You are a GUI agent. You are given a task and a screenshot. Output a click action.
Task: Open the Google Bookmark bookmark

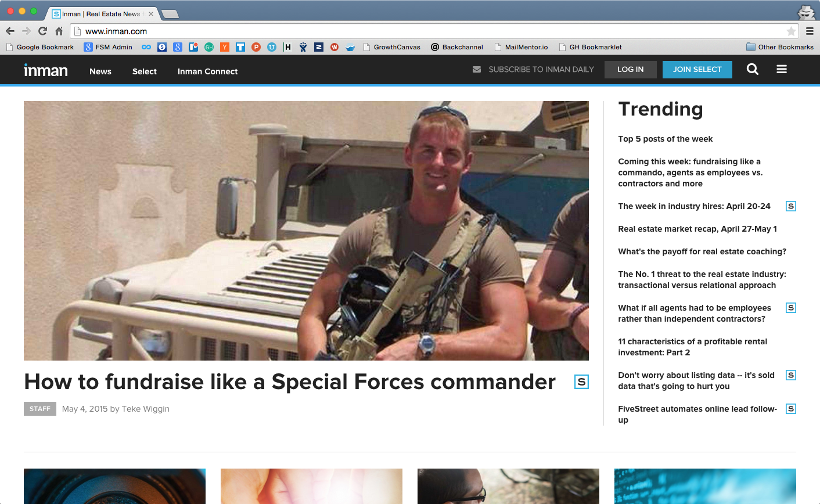coord(40,47)
